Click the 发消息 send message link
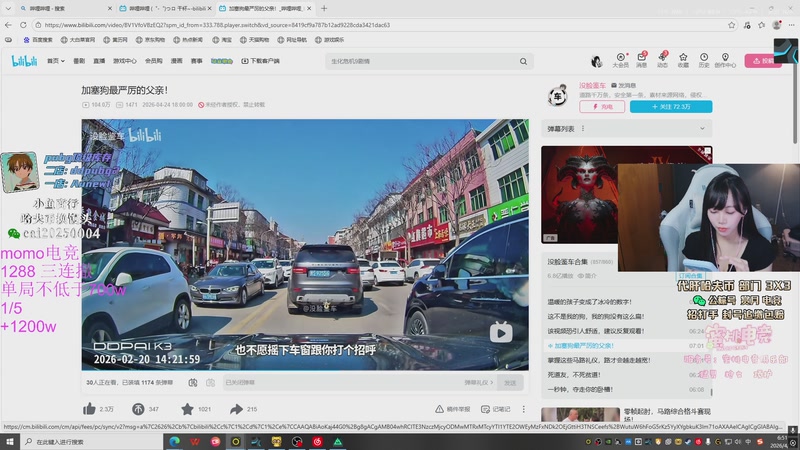 623,85
